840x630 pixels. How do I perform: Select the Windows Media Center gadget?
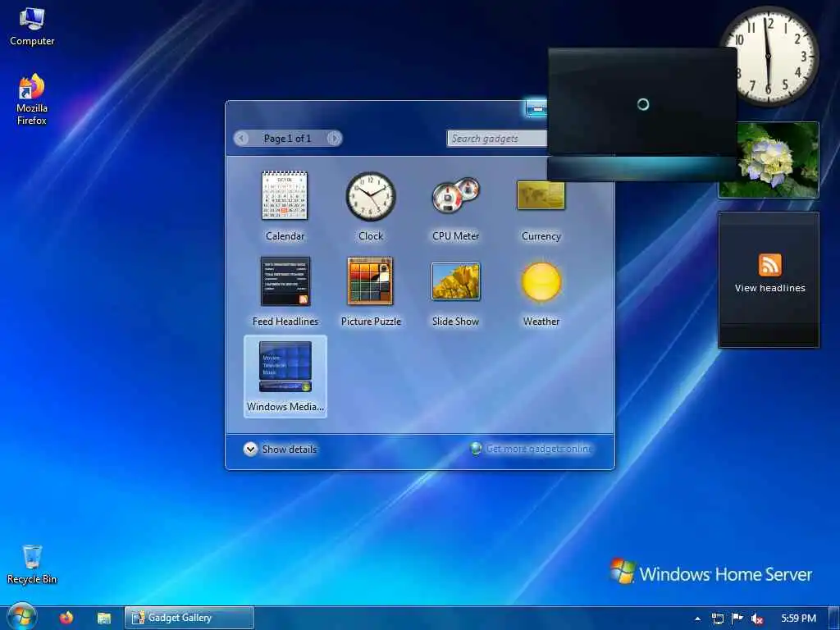coord(285,376)
